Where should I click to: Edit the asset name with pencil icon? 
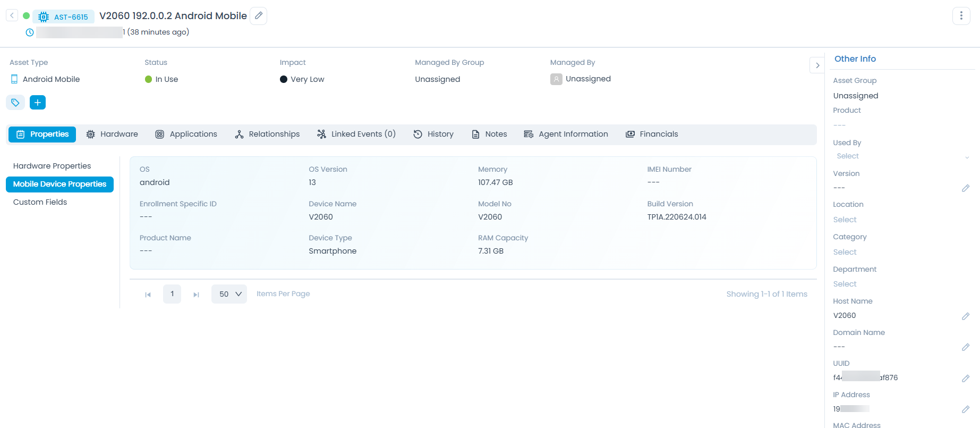(x=259, y=16)
